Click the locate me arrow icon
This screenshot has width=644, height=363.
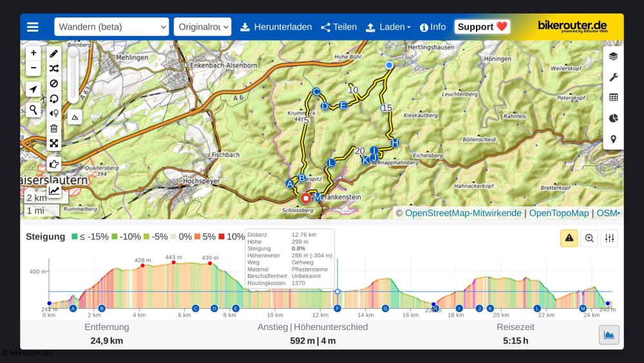coord(33,90)
